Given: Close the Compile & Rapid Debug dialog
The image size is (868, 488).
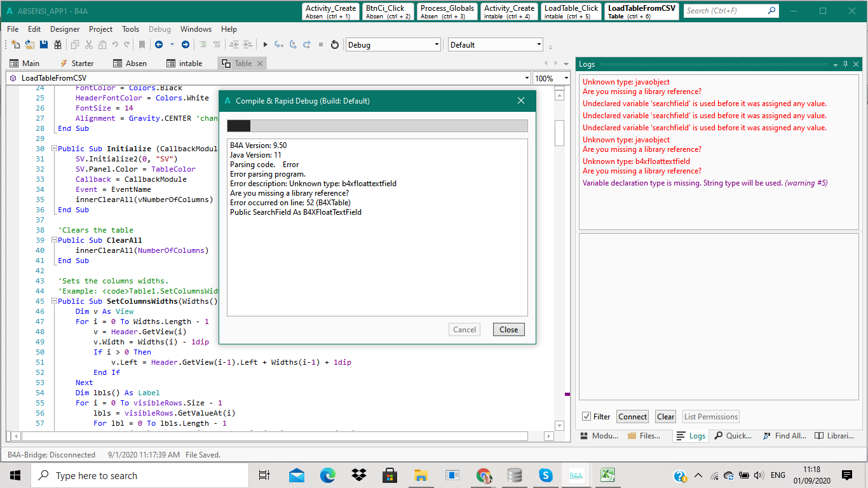Looking at the screenshot, I should [x=508, y=330].
